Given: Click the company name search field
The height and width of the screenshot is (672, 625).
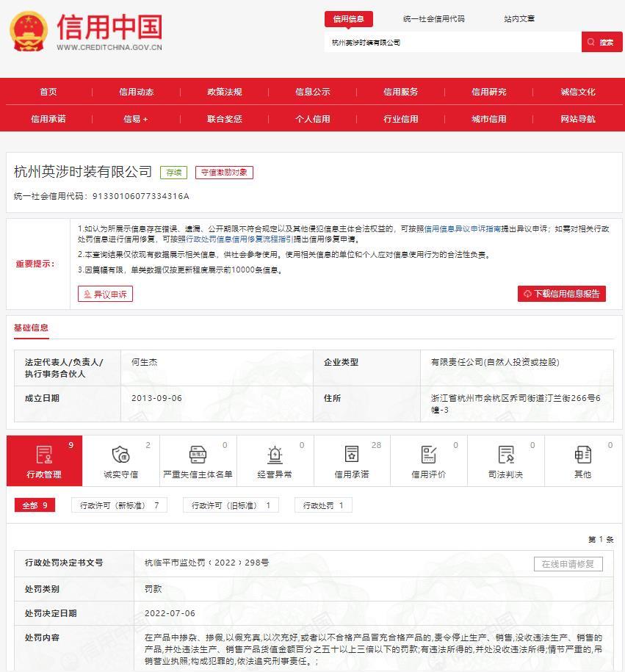Looking at the screenshot, I should tap(452, 42).
